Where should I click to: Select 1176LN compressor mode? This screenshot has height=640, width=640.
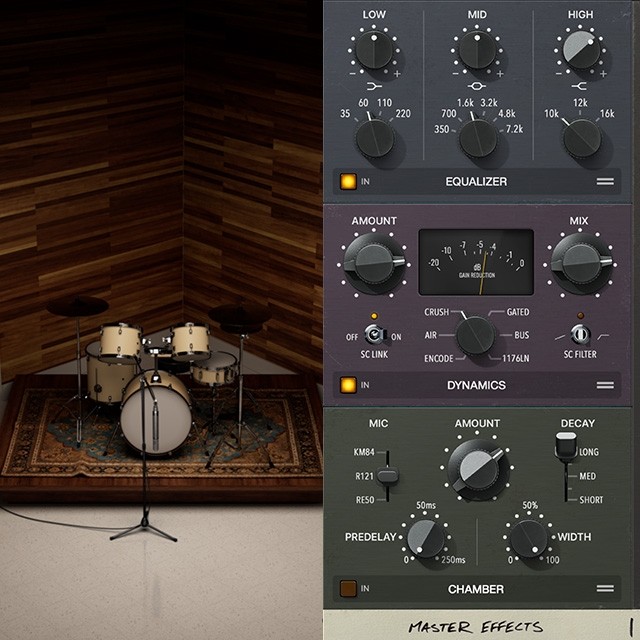point(516,358)
